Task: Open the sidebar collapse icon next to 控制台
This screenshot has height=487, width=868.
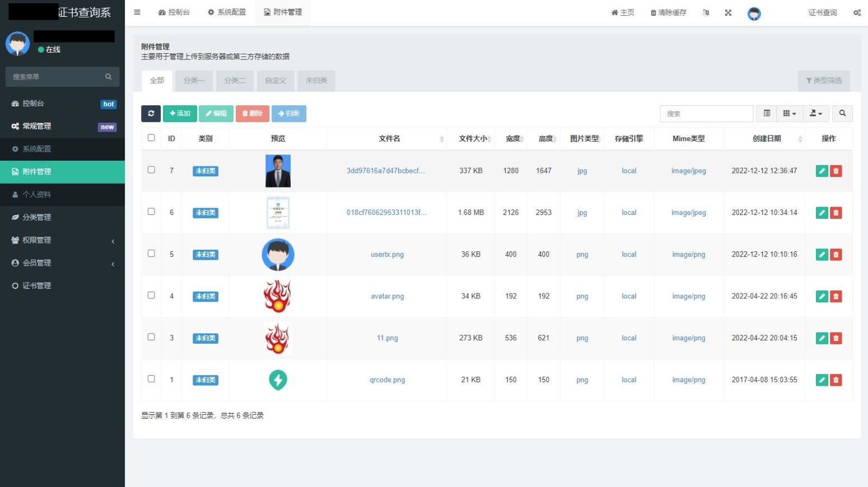Action: pyautogui.click(x=137, y=12)
